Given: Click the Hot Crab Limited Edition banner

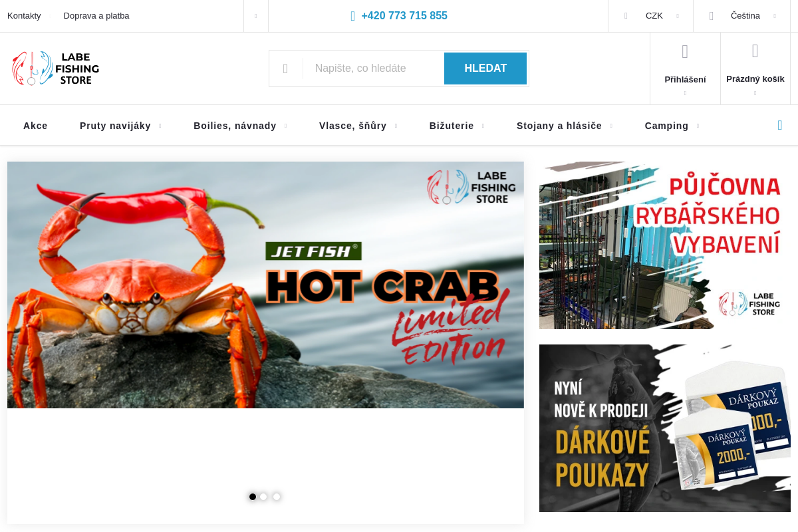Looking at the screenshot, I should coord(265,285).
